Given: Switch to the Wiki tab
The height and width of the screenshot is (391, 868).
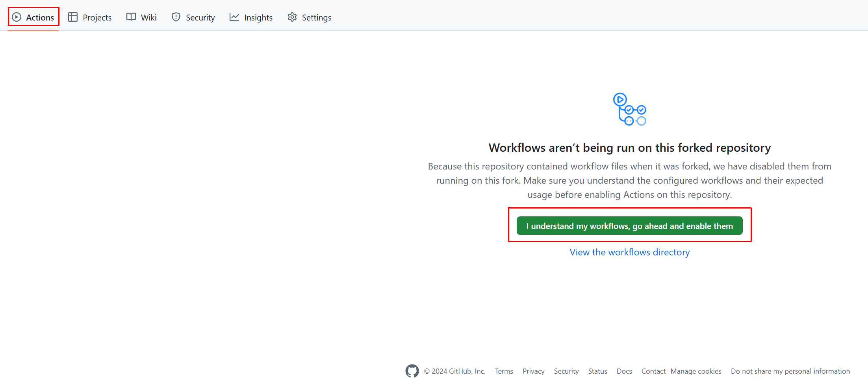Looking at the screenshot, I should [148, 17].
